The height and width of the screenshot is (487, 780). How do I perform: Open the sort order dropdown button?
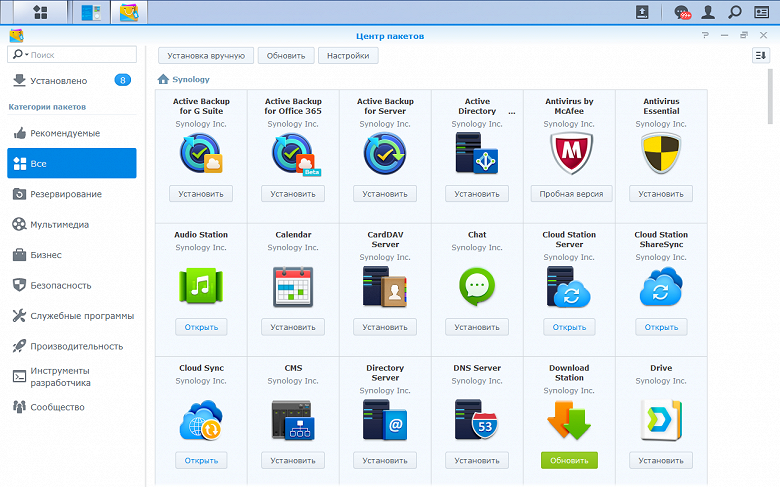click(x=761, y=55)
